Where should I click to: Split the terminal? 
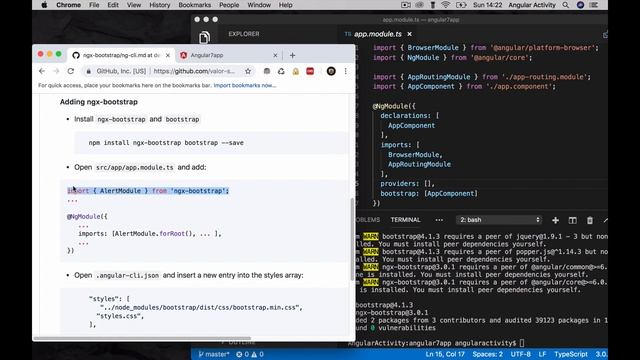(x=573, y=220)
